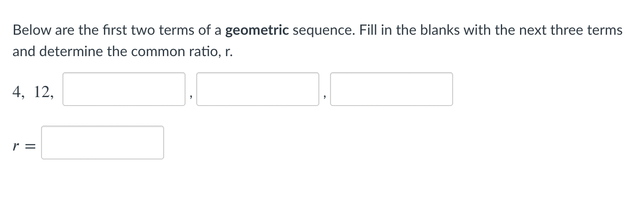Click the comma after the second blank
644x204 pixels.
325,94
